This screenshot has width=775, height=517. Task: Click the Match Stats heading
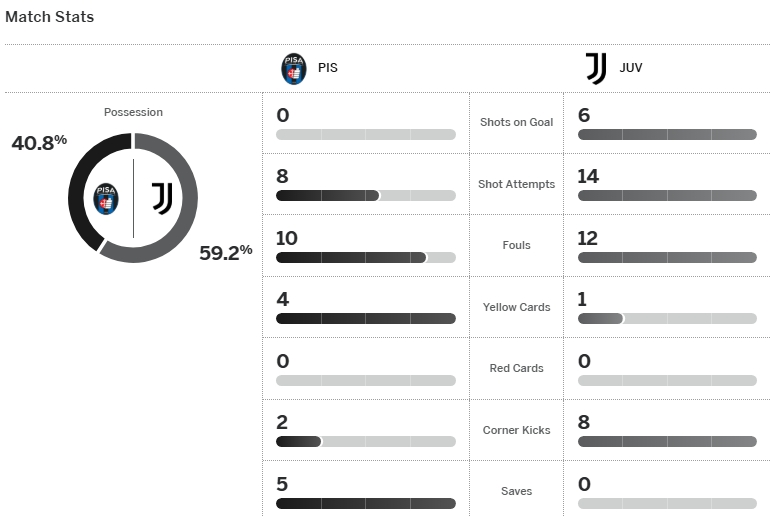pyautogui.click(x=50, y=17)
